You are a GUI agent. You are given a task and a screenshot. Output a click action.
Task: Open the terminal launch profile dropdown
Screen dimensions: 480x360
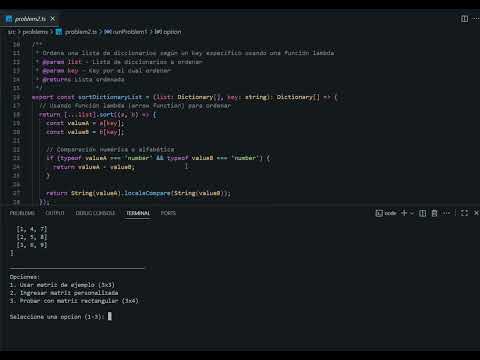click(x=412, y=213)
